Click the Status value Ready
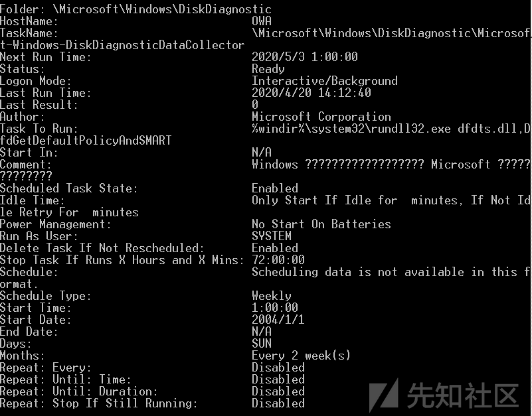 pyautogui.click(x=268, y=69)
